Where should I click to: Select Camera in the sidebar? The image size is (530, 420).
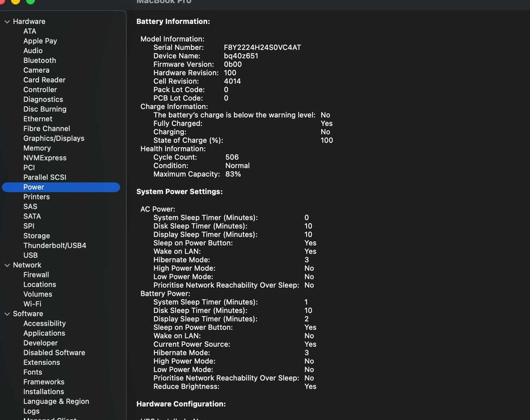coord(36,70)
